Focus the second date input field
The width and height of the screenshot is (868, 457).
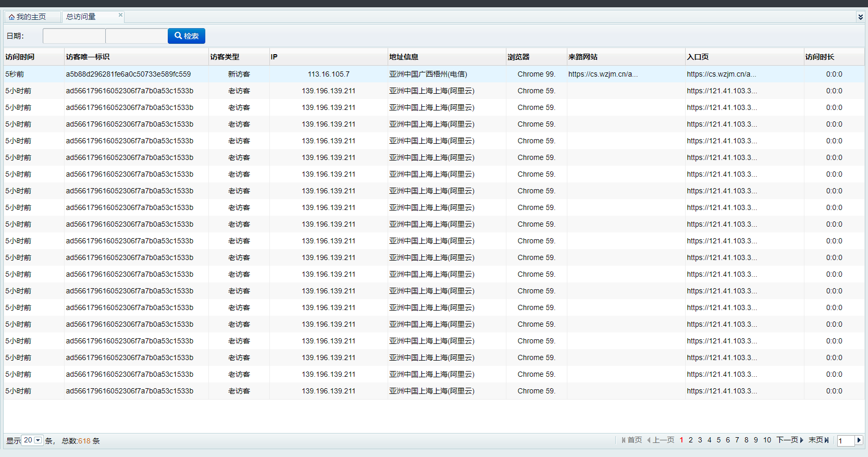pos(137,36)
